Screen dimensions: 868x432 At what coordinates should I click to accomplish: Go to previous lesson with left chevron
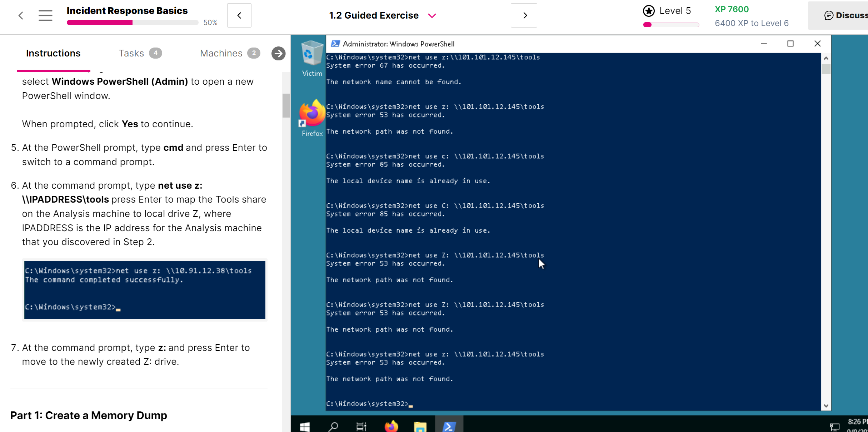239,15
